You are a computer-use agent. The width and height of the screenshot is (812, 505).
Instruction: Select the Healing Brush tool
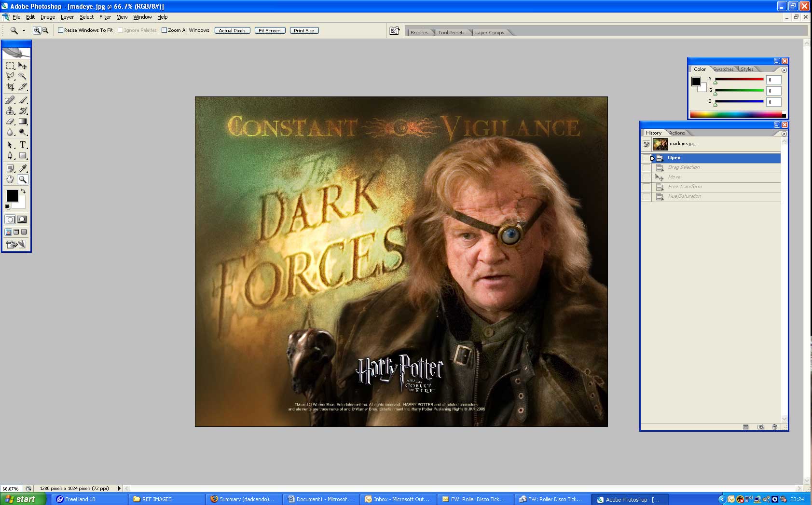coord(10,100)
